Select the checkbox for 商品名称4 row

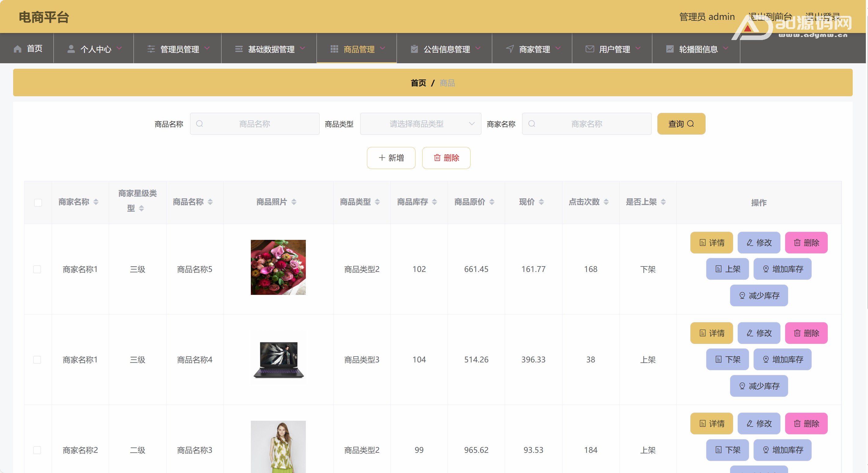(37, 359)
